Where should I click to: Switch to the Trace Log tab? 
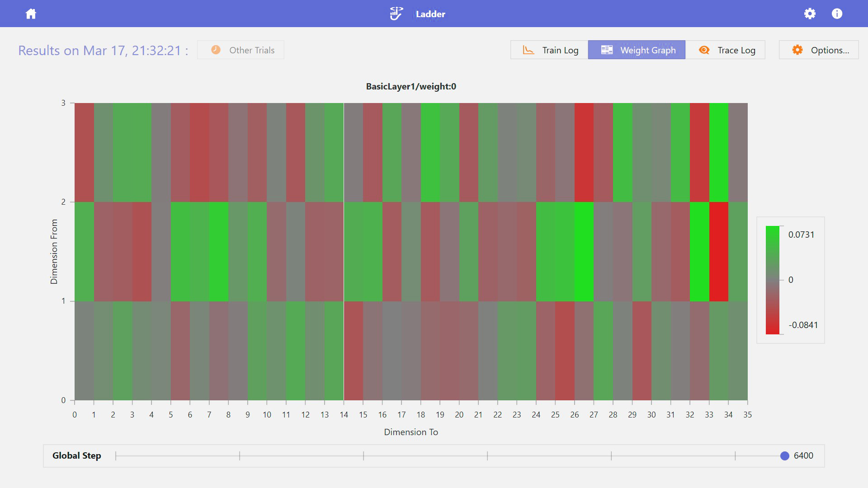736,50
